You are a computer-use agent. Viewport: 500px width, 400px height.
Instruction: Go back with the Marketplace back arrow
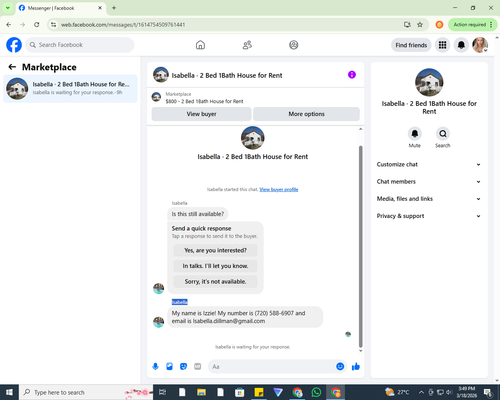(x=12, y=67)
